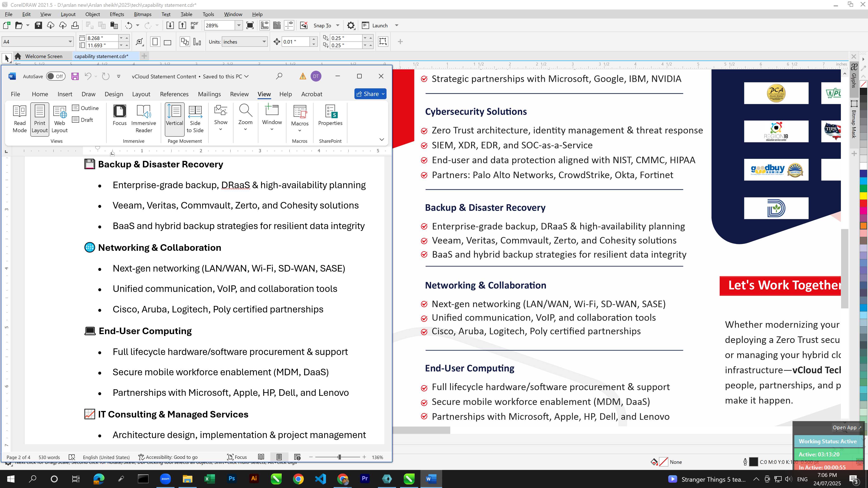Open the Macros button in Word ribbon
Viewport: 868px width, 488px height.
(300, 119)
